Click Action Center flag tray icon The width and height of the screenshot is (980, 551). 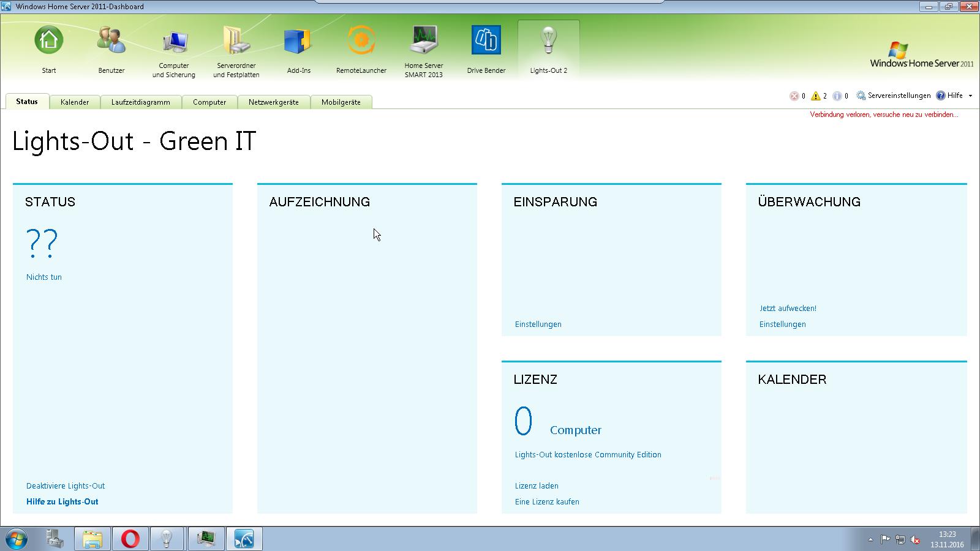886,540
